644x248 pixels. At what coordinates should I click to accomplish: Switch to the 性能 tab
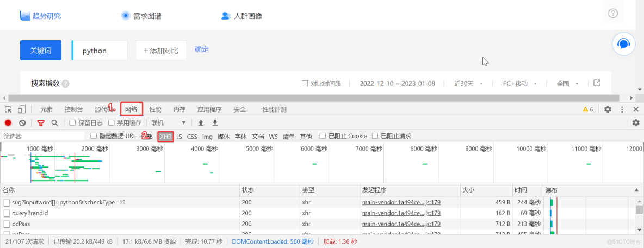(155, 109)
